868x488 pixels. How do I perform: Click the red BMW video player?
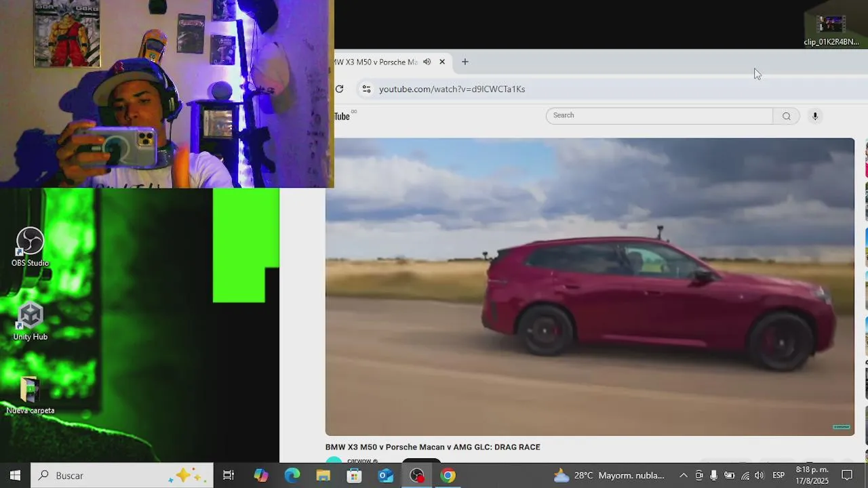(589, 287)
